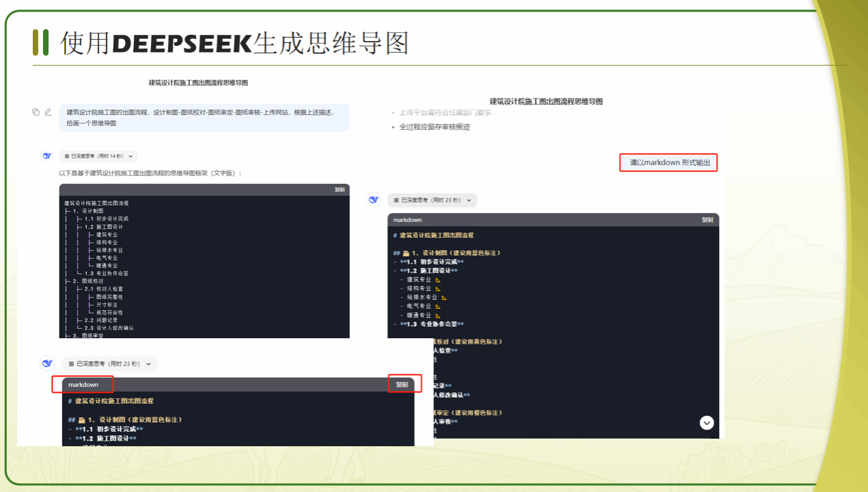Click the DeepSeek whale avatar in the right chat

[x=374, y=200]
